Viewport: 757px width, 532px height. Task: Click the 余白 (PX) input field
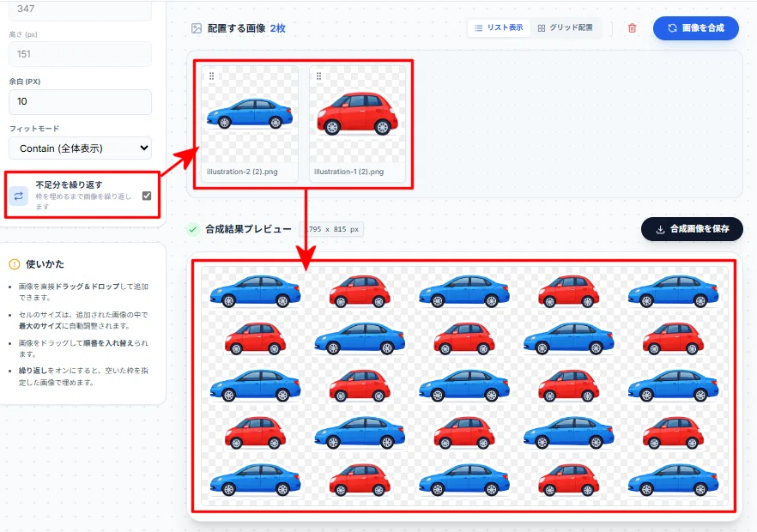[x=80, y=101]
